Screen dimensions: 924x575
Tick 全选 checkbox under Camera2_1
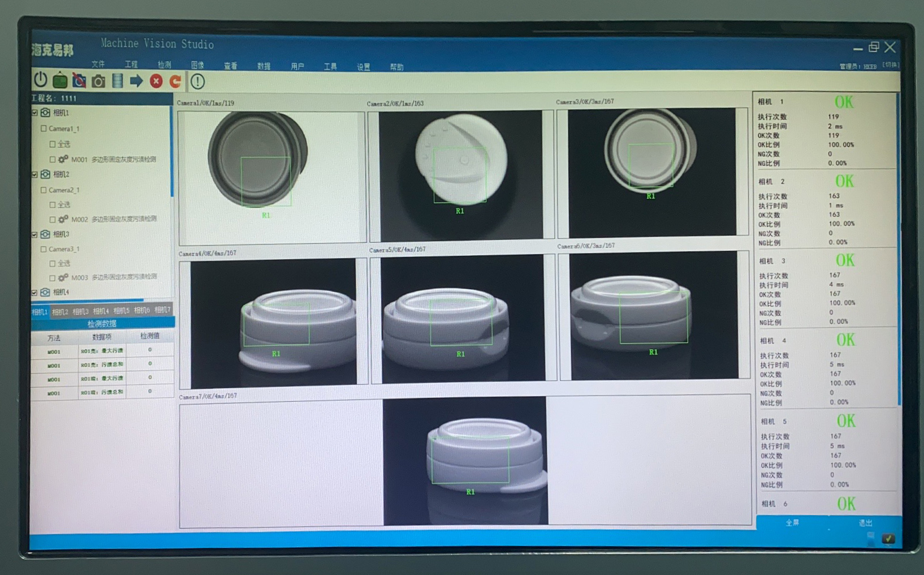point(53,205)
